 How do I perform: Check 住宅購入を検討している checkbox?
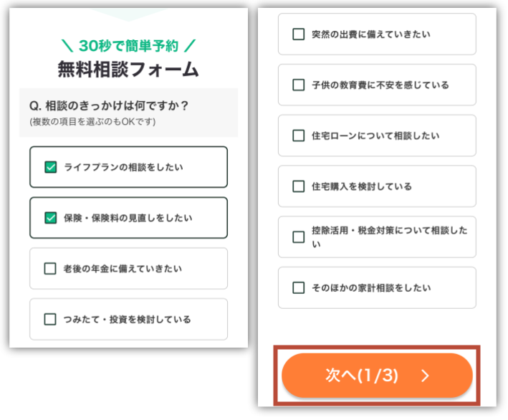pos(299,186)
